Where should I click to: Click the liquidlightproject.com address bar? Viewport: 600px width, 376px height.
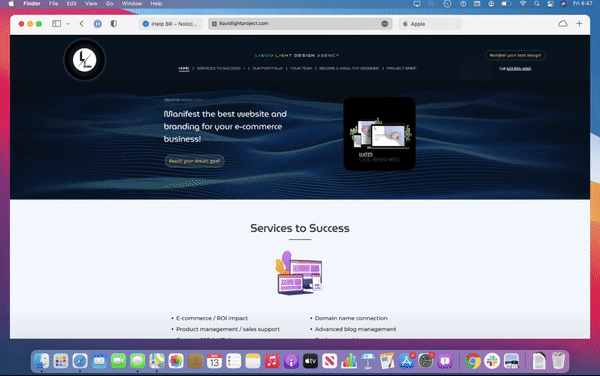[300, 24]
